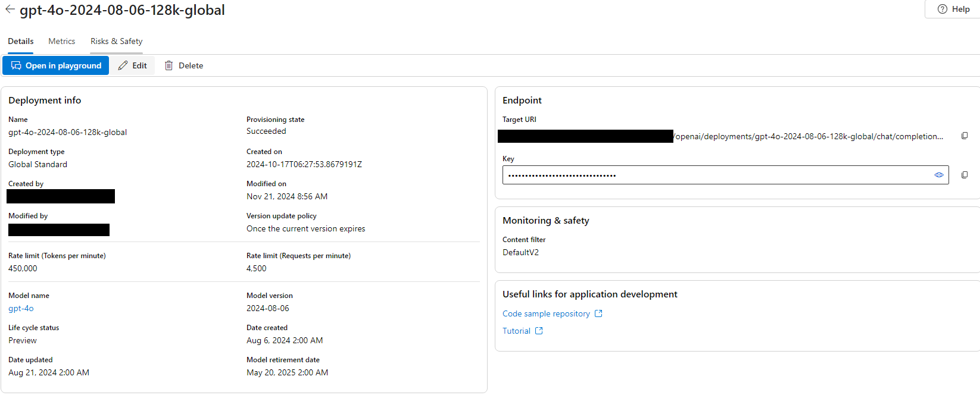980x414 pixels.
Task: Click the page title gpt-4o-2024-08-06-128k-global
Action: coord(122,10)
